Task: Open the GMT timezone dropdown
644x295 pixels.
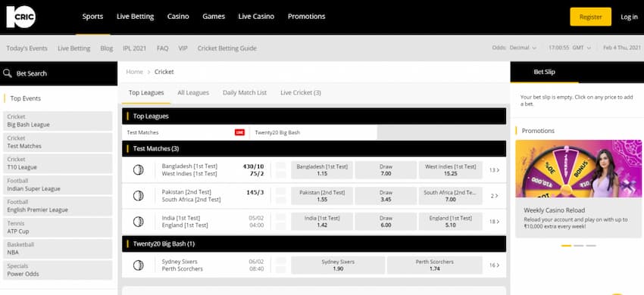Action: 582,48
